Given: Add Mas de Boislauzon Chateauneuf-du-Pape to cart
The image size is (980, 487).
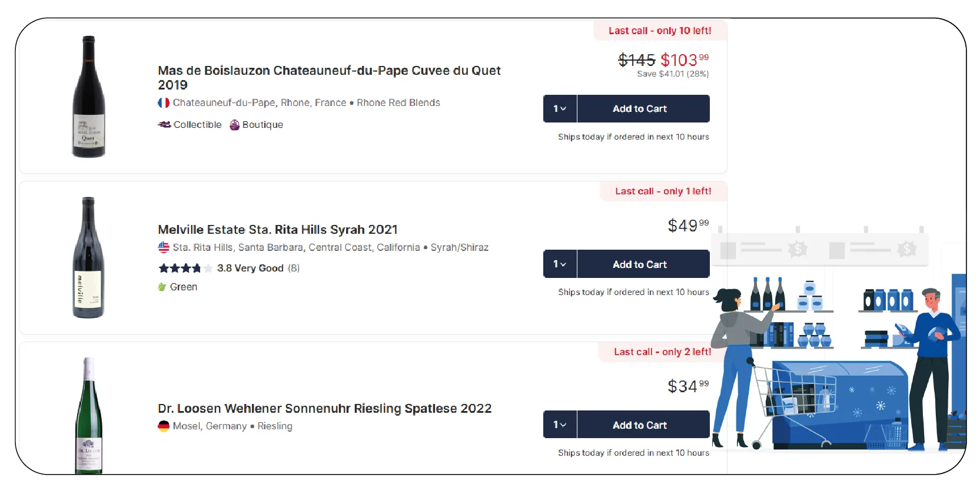Looking at the screenshot, I should pyautogui.click(x=639, y=108).
